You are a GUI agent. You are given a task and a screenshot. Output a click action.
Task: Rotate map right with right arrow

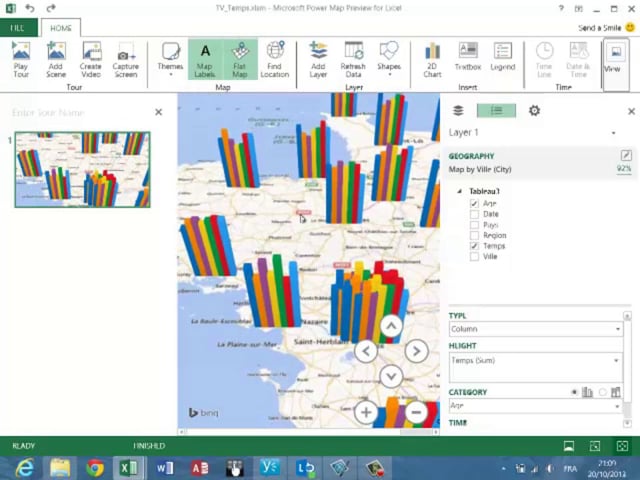click(x=416, y=351)
